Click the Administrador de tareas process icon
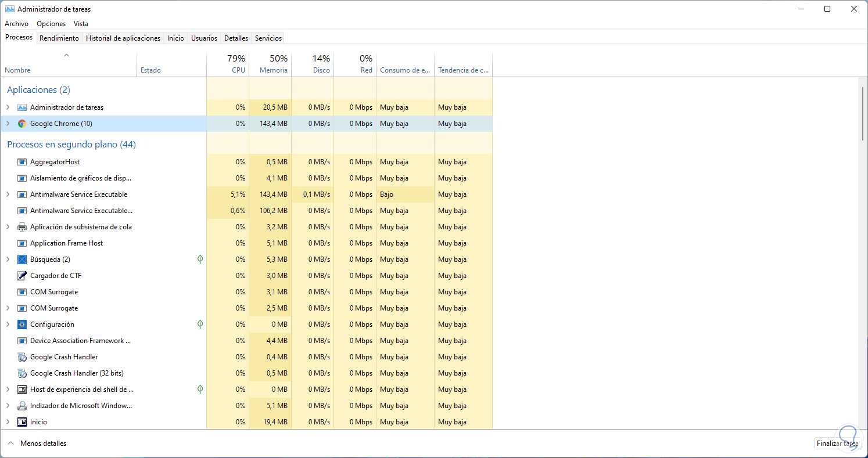Image resolution: width=868 pixels, height=458 pixels. [22, 107]
